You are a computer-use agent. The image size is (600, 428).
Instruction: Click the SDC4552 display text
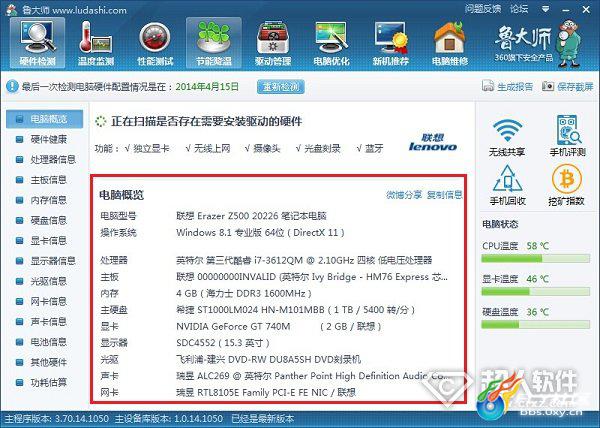pyautogui.click(x=223, y=343)
